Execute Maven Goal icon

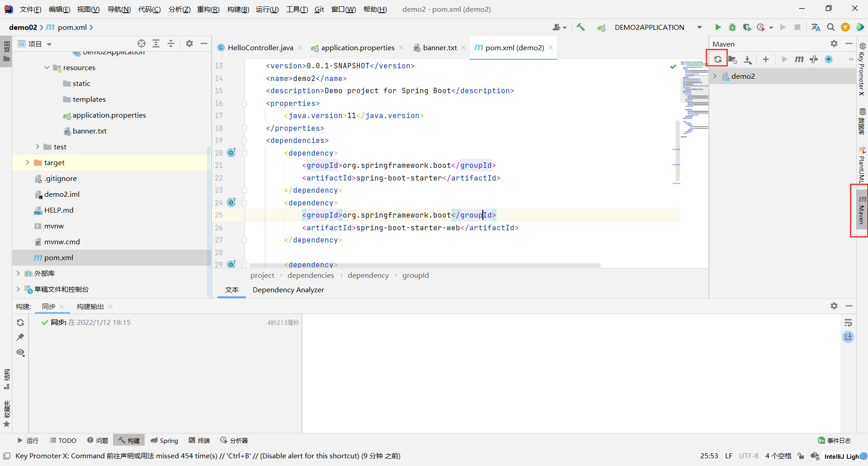coord(799,59)
